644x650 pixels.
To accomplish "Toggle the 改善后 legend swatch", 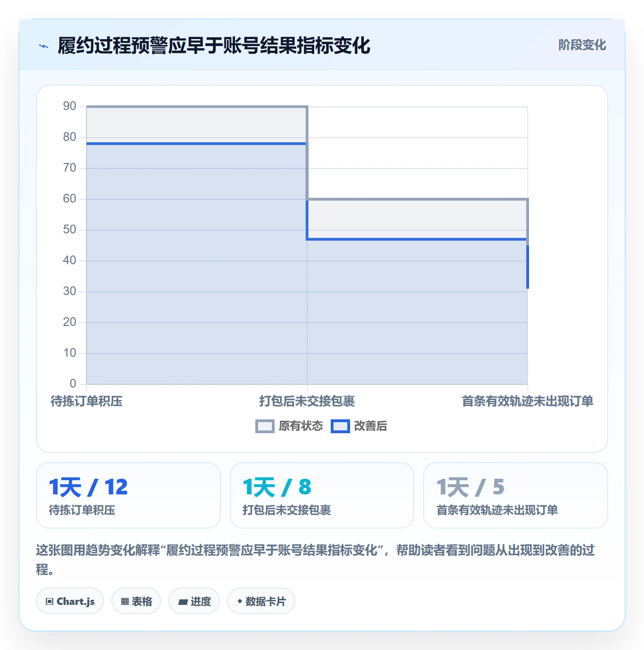I will coord(340,426).
